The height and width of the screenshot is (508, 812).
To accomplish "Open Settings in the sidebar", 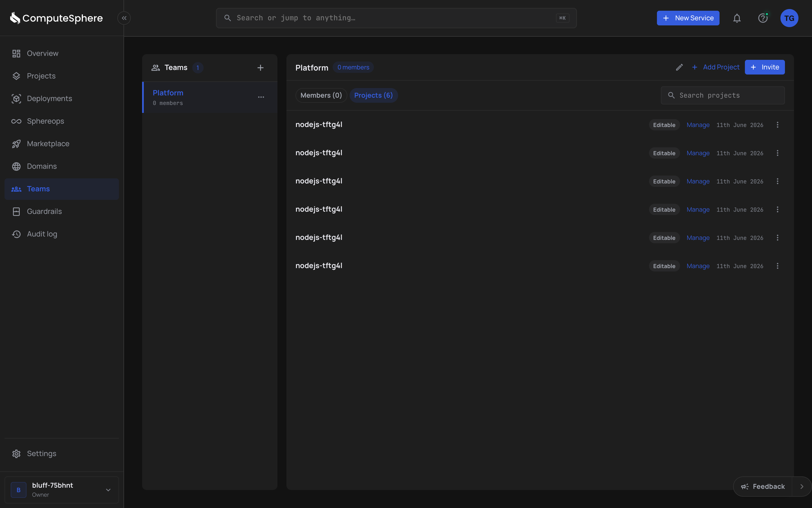I will (62, 454).
